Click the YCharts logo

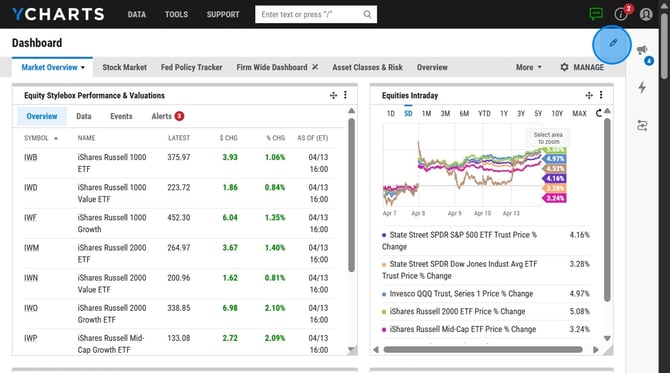58,14
